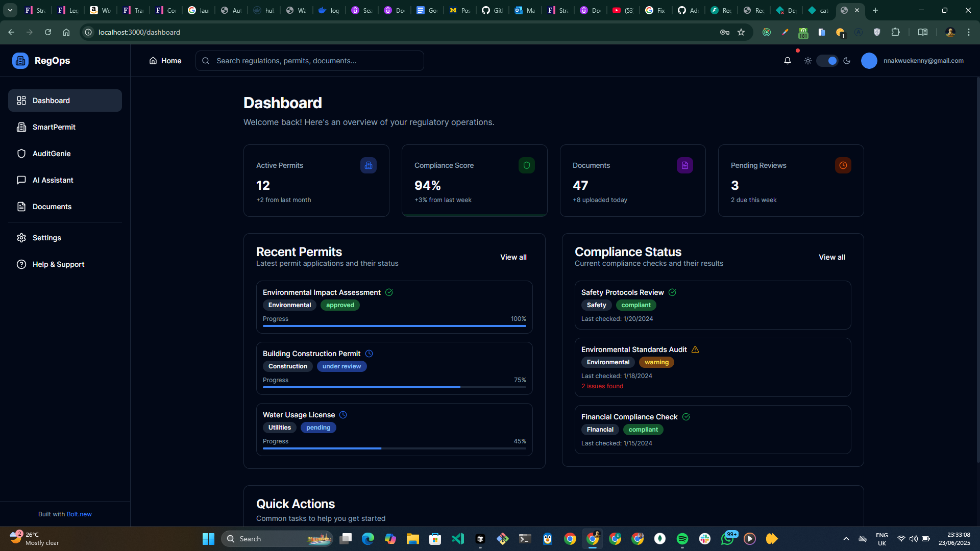The height and width of the screenshot is (551, 980).
Task: Click View all in Recent Permits
Action: (513, 257)
